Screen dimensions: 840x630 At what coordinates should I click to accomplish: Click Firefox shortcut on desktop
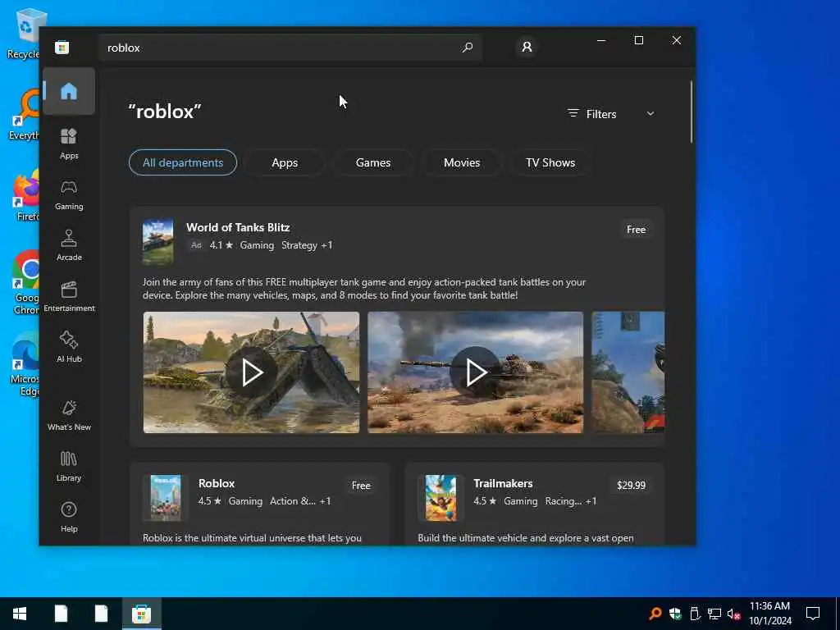pos(27,196)
